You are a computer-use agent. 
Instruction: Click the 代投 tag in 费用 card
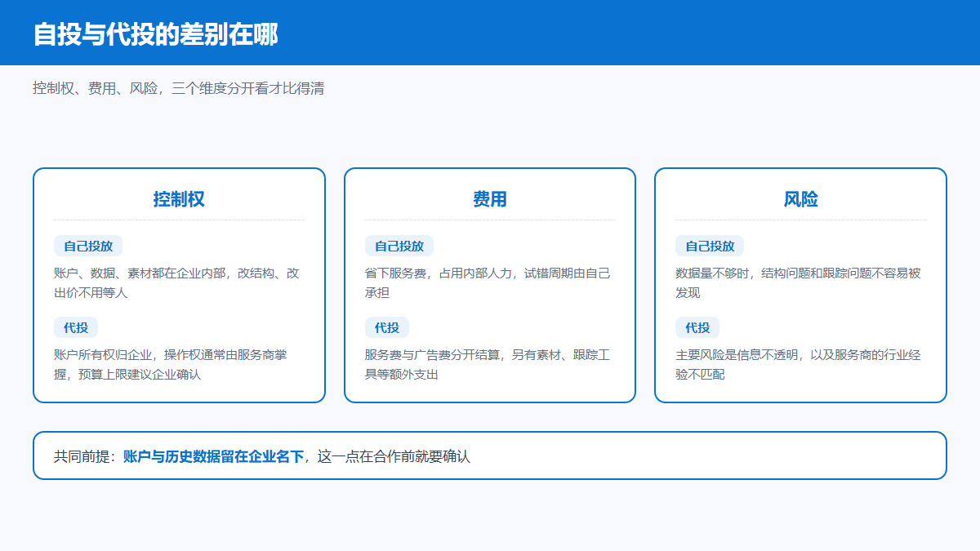[x=387, y=327]
